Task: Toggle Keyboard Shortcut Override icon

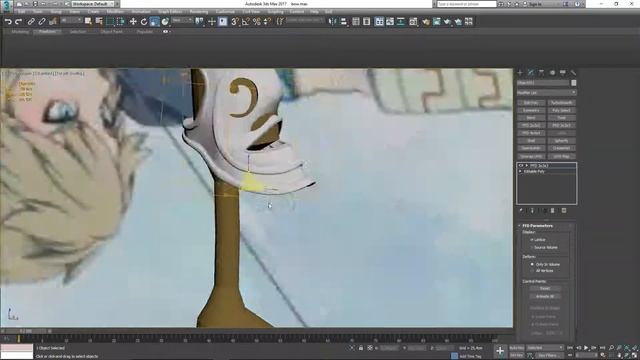Action: 222,21
